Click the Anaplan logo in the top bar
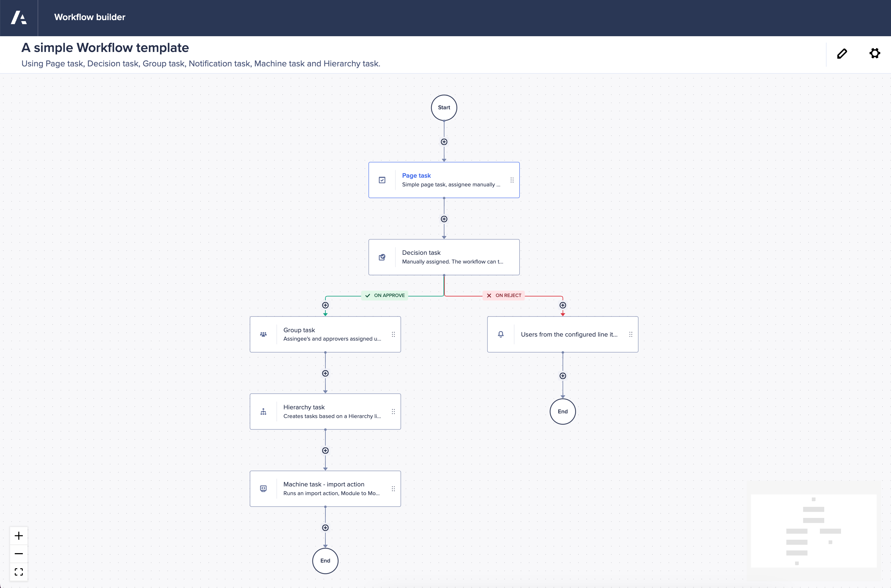The image size is (891, 588). pos(19,17)
